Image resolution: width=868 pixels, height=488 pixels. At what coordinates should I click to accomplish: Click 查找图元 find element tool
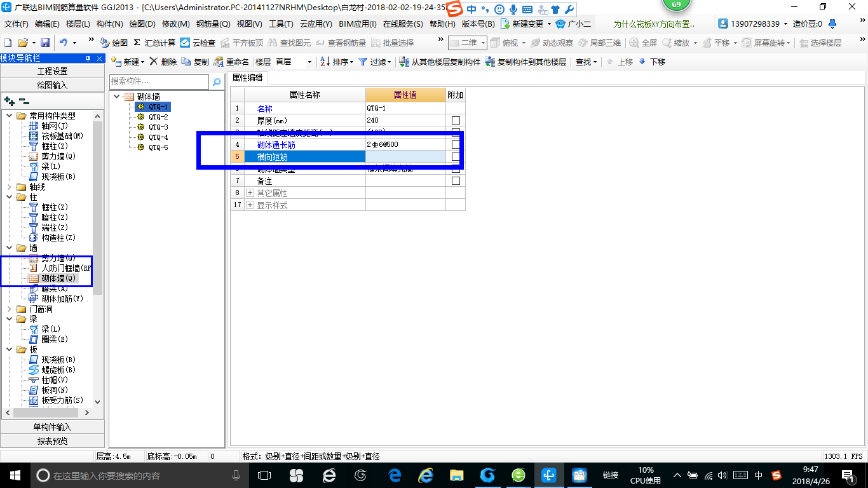(290, 43)
